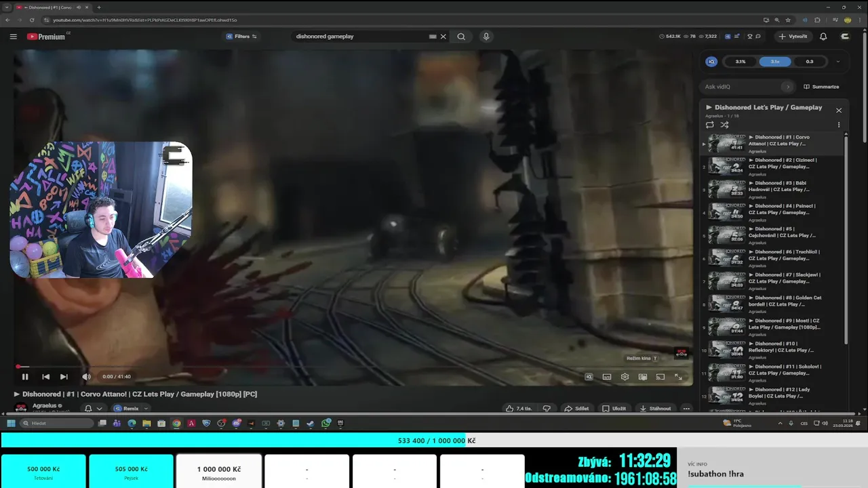Bookmark this page with star
The width and height of the screenshot is (868, 488).
pyautogui.click(x=787, y=20)
